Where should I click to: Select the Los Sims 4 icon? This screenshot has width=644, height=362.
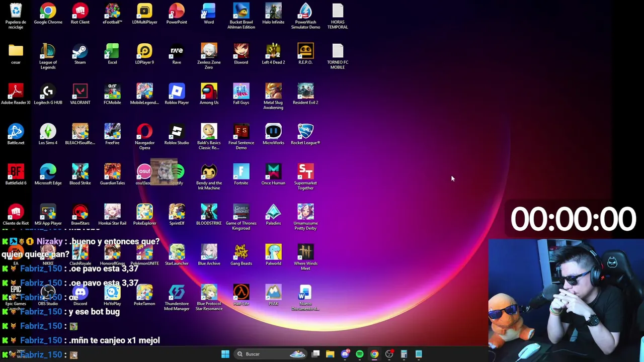(48, 135)
